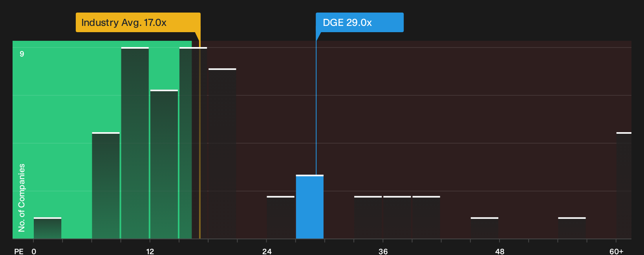Click the bar at PE 0

pyautogui.click(x=48, y=228)
